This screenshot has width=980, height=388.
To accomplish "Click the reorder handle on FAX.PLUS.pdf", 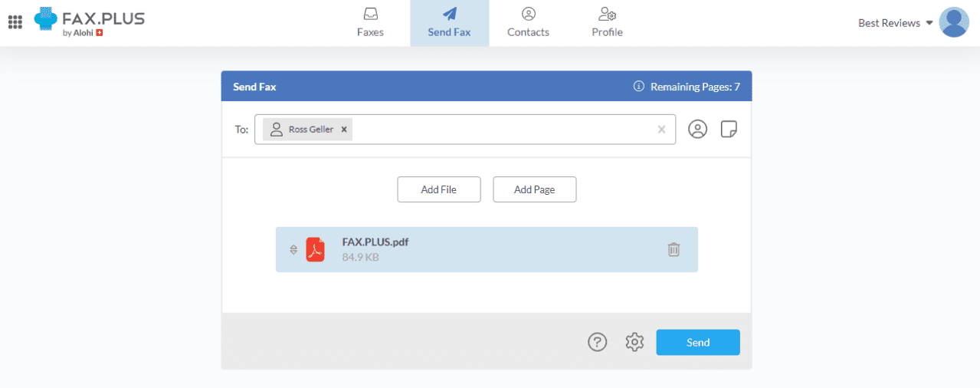I will [x=293, y=249].
